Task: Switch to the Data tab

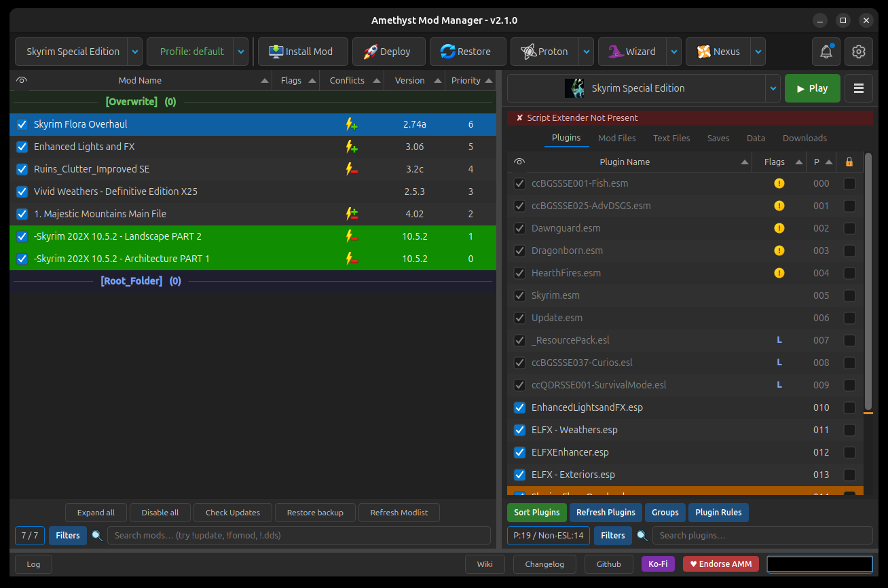Action: (x=756, y=138)
